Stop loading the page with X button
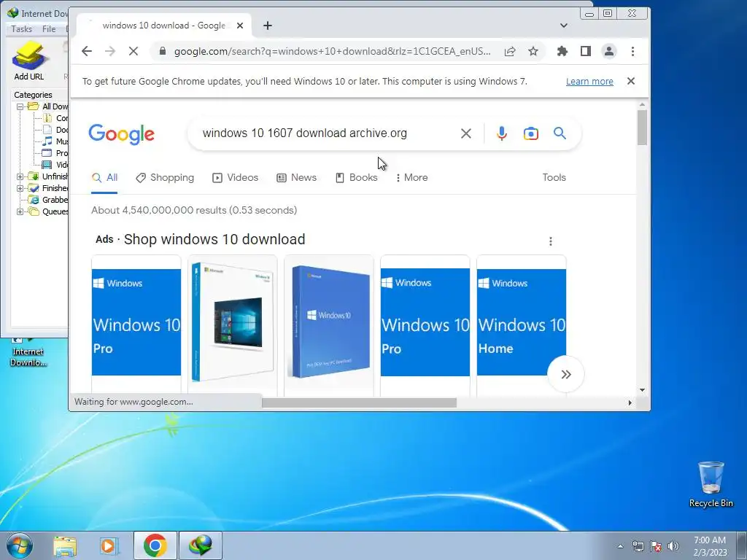The image size is (747, 560). [133, 52]
